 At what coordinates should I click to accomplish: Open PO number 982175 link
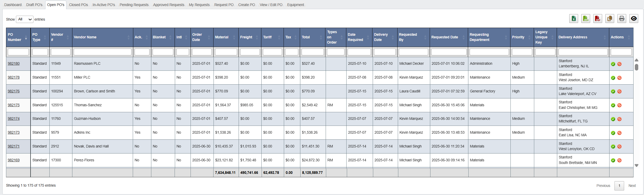click(x=14, y=105)
